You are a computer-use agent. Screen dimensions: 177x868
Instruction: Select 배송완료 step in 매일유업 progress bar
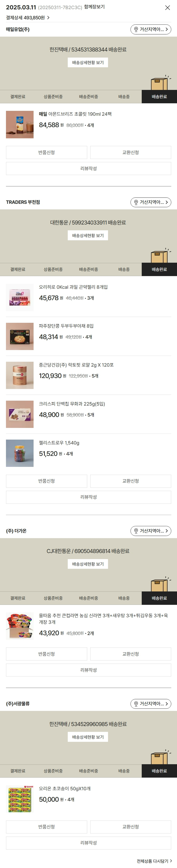pos(159,97)
